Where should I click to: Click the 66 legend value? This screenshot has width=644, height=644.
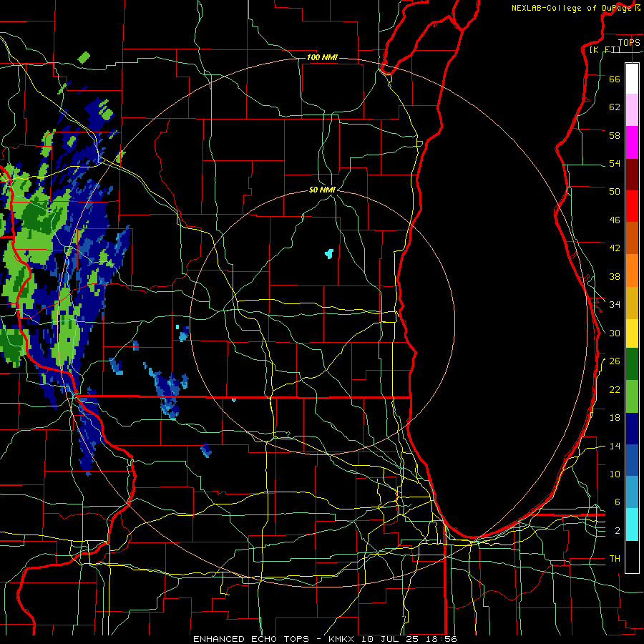[x=615, y=79]
